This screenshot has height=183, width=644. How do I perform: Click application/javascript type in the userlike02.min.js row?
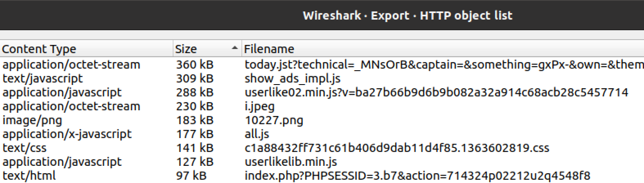tap(62, 92)
